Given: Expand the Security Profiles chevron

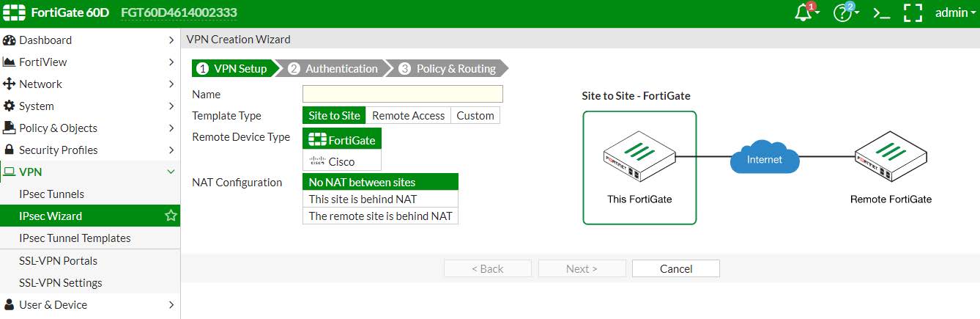Looking at the screenshot, I should click(171, 150).
